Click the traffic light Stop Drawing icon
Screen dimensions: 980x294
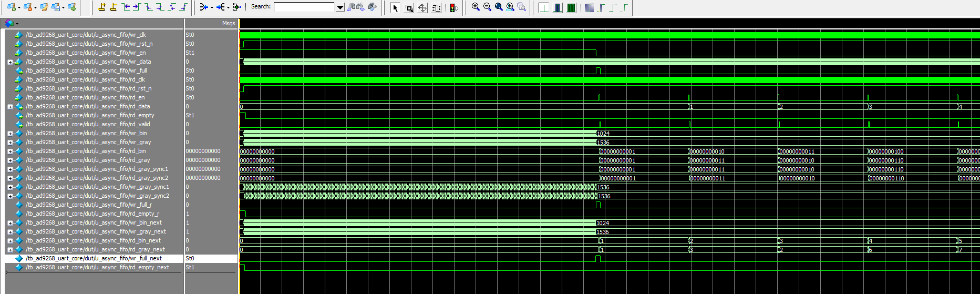point(454,7)
